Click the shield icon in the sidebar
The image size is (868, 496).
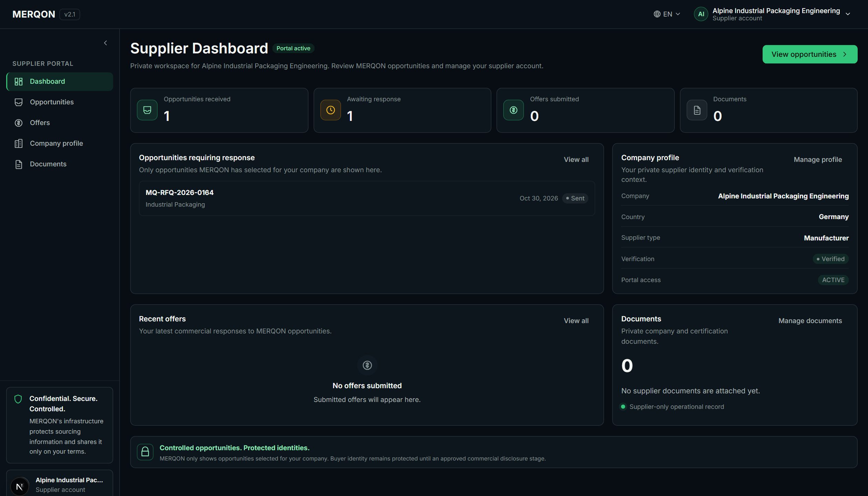coord(18,399)
